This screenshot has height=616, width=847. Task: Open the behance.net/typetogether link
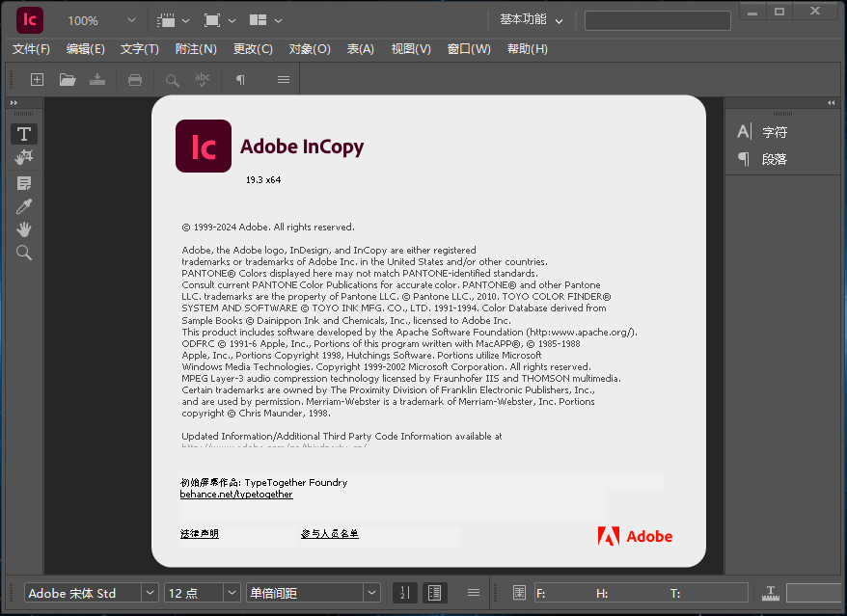pos(236,494)
